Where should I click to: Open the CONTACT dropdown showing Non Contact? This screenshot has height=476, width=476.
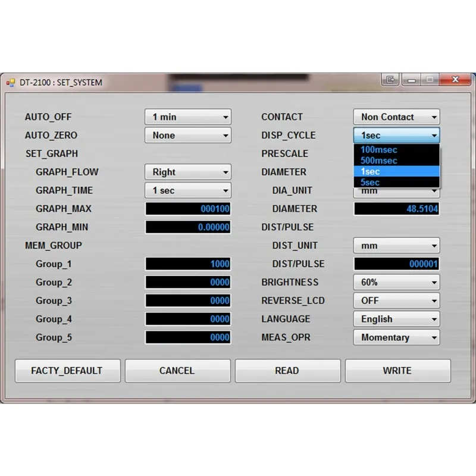(x=396, y=117)
